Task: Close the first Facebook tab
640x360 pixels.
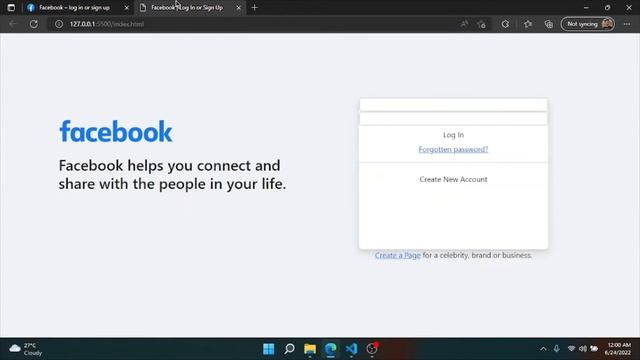Action: point(127,8)
